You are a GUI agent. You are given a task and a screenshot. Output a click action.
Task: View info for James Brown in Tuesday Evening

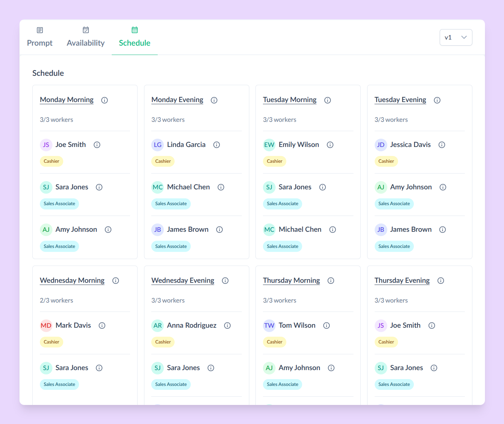(443, 230)
